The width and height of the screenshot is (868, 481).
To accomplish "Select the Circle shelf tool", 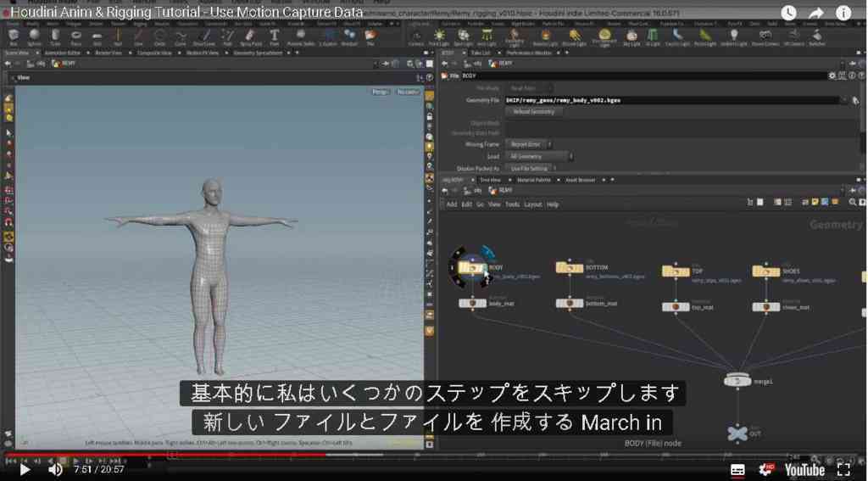I will point(160,37).
